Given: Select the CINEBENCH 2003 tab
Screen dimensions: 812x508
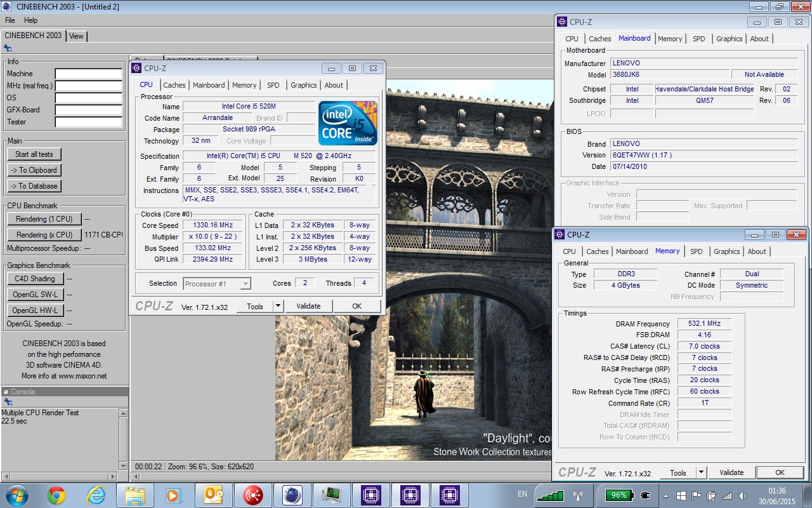Looking at the screenshot, I should [33, 36].
